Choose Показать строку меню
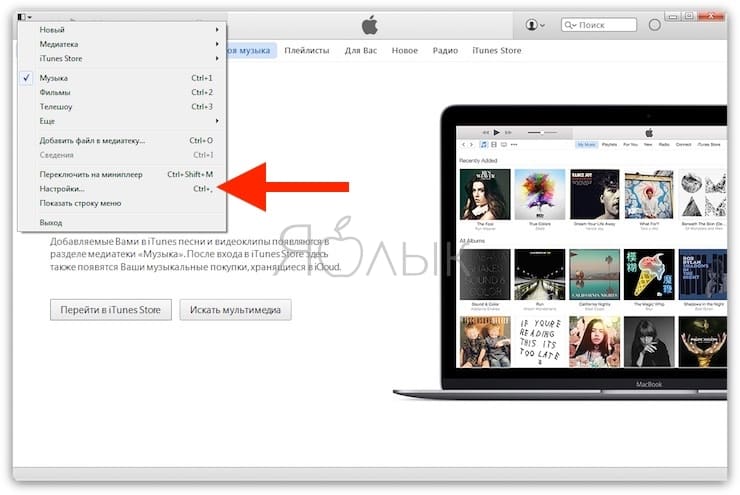This screenshot has height=495, width=740. click(122, 203)
